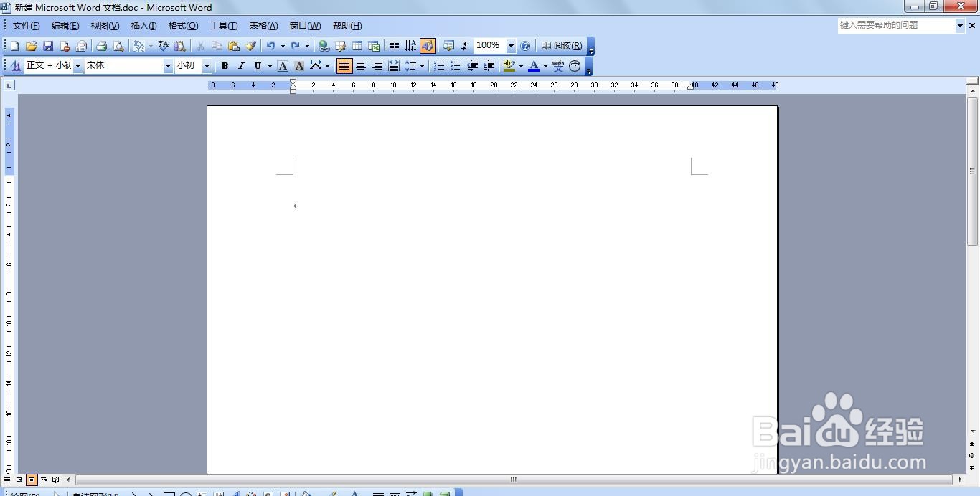Create a new blank document
Viewport: 980px width, 496px height.
[15, 46]
